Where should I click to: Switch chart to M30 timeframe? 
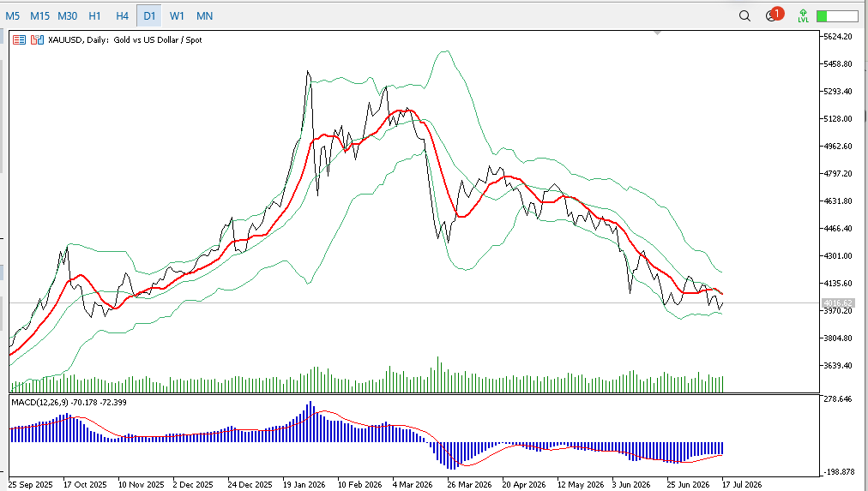click(x=68, y=16)
